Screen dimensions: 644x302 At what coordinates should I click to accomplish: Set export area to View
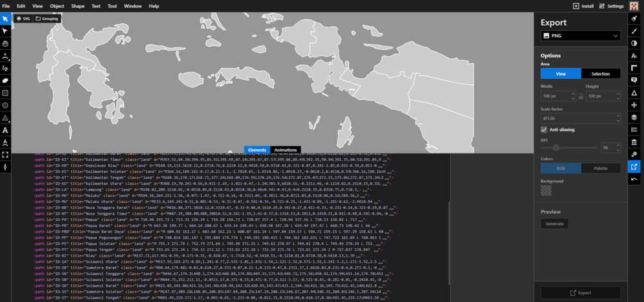point(561,74)
